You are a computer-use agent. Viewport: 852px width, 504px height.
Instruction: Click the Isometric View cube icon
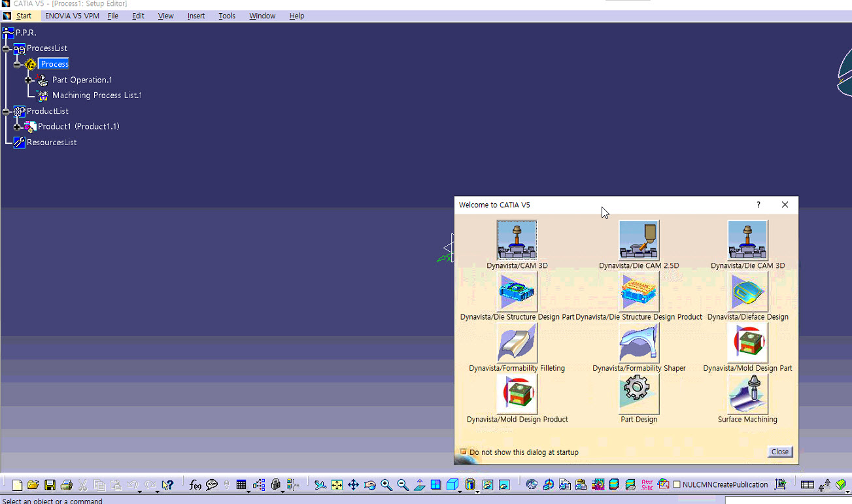(x=452, y=485)
